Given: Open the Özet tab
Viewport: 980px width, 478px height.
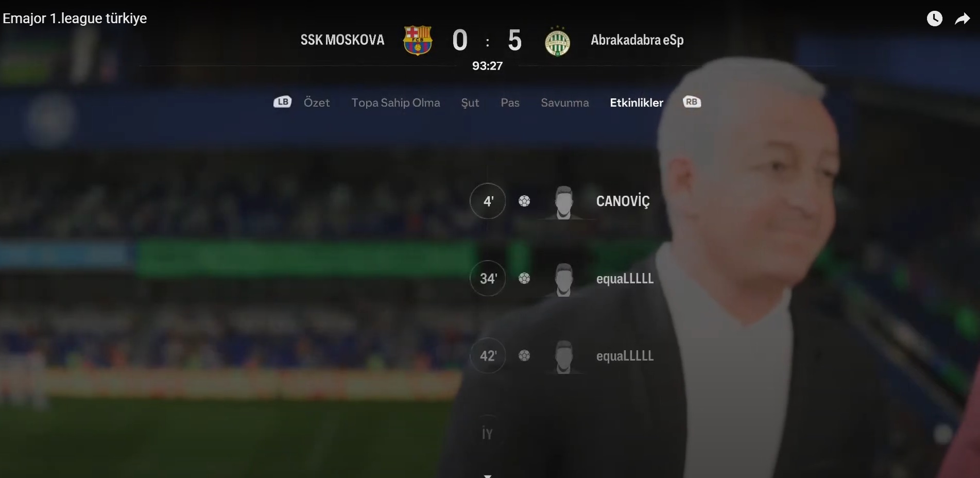Looking at the screenshot, I should [317, 103].
